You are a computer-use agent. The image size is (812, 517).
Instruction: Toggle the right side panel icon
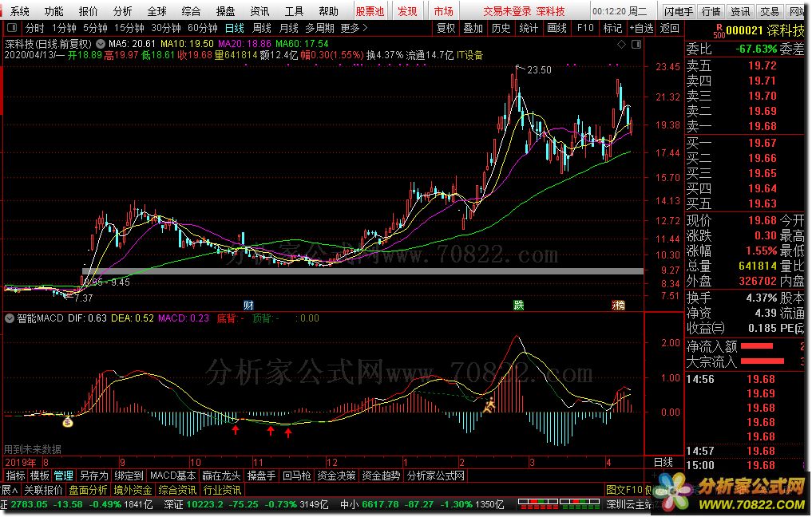click(x=636, y=45)
